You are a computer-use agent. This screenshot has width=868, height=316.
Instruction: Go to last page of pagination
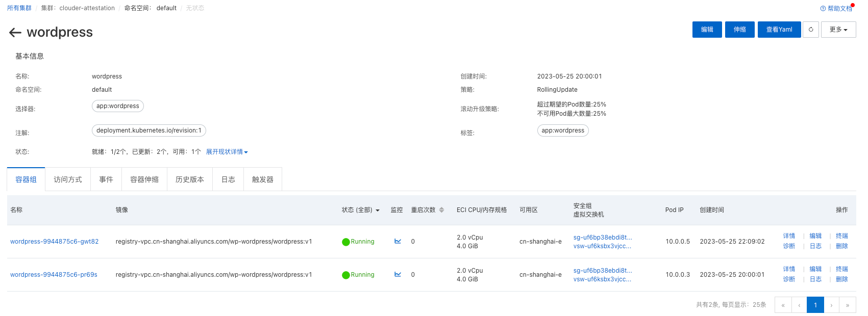click(x=848, y=305)
